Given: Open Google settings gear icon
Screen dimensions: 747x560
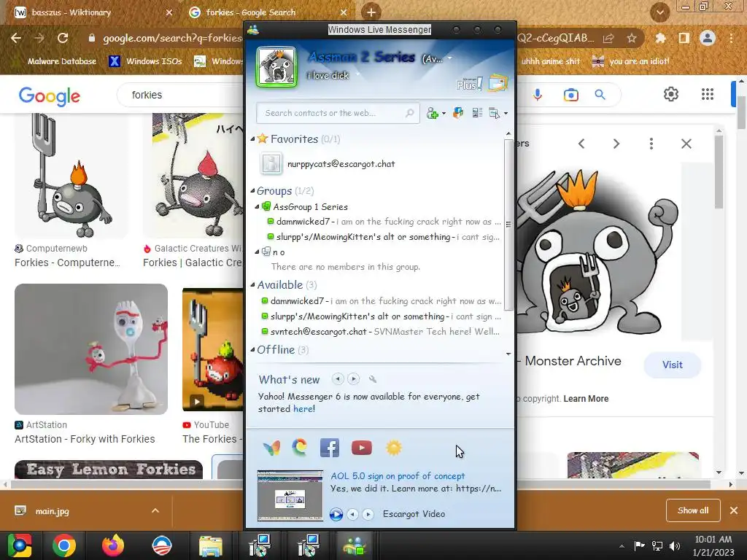Looking at the screenshot, I should [671, 94].
